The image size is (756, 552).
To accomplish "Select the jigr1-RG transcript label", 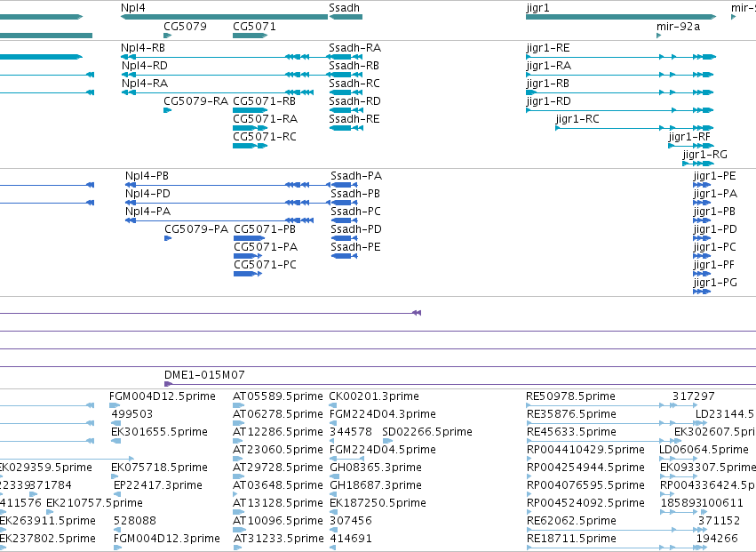I will pos(704,156).
